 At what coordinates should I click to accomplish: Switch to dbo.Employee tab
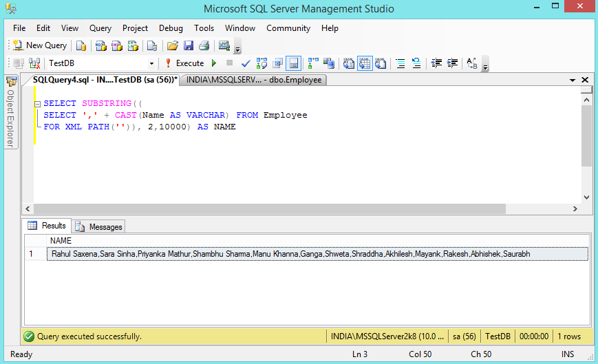pyautogui.click(x=254, y=80)
